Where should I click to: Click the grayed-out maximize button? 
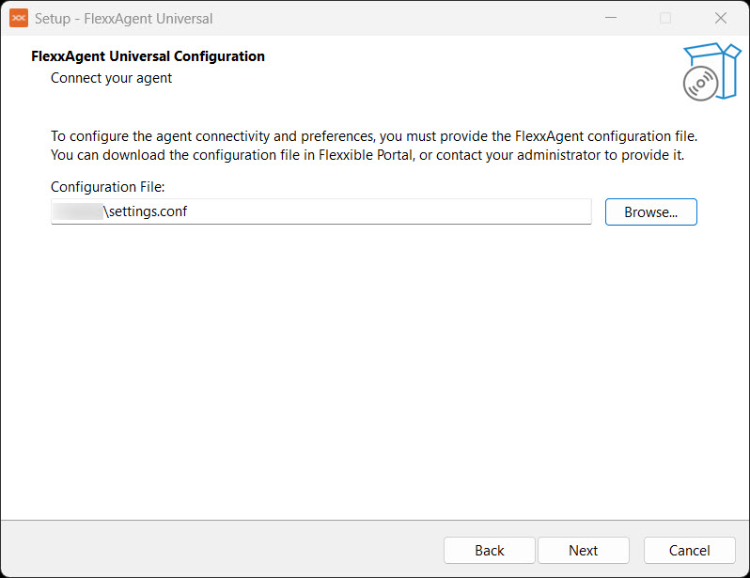click(665, 18)
